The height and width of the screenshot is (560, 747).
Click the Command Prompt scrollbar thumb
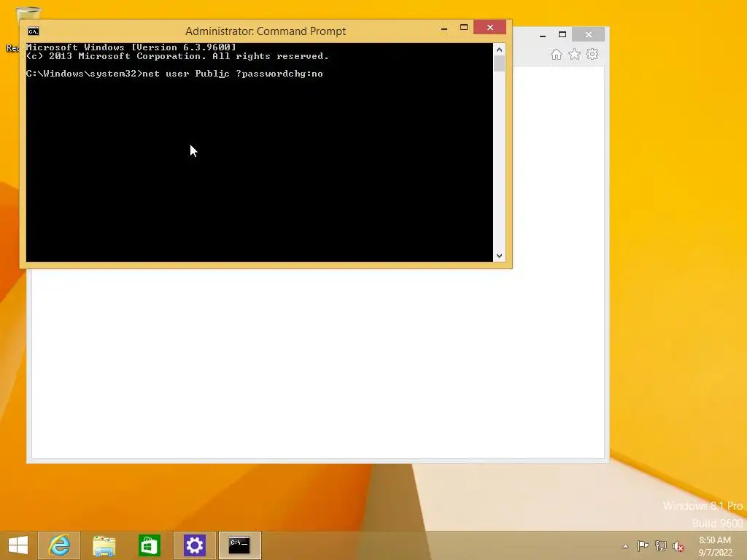point(499,63)
